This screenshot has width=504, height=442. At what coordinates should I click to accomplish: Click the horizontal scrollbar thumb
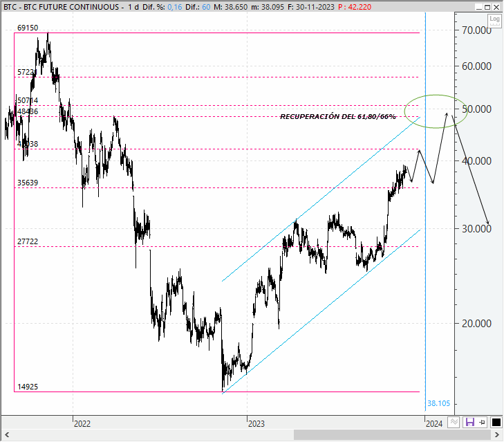click(x=392, y=435)
